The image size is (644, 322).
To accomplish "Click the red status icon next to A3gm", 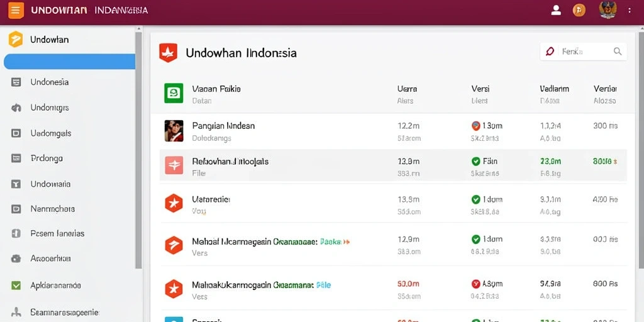I will click(475, 284).
